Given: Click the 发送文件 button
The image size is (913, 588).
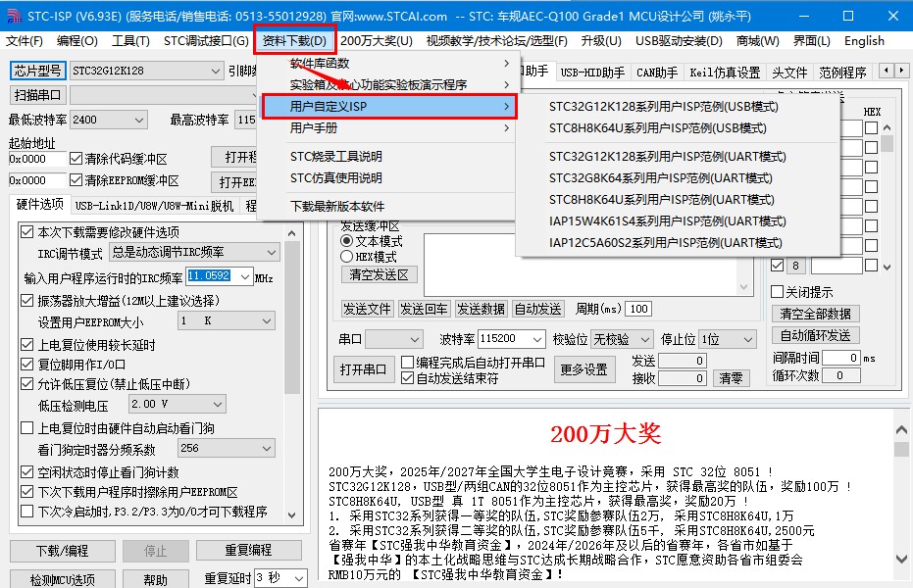Looking at the screenshot, I should [366, 309].
